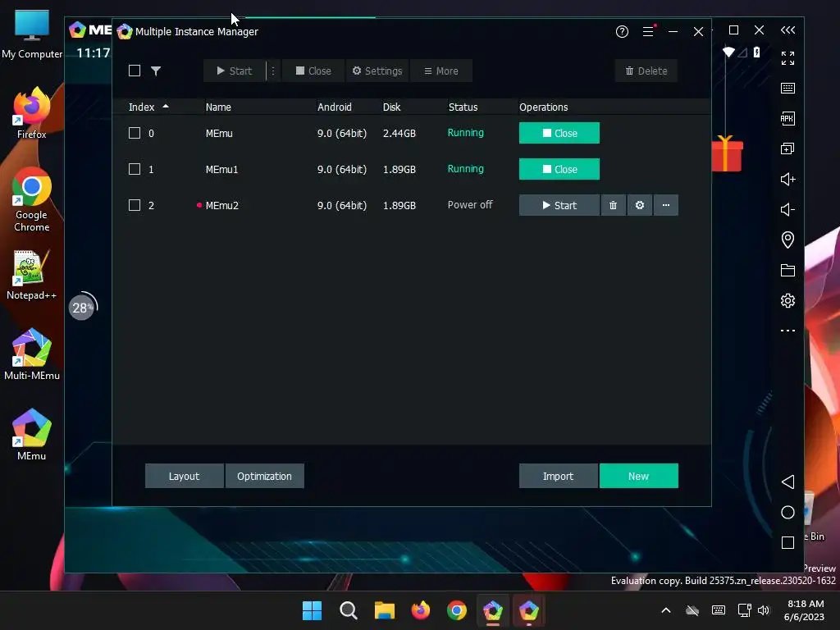Open the red gift box in MEmu

click(x=727, y=153)
